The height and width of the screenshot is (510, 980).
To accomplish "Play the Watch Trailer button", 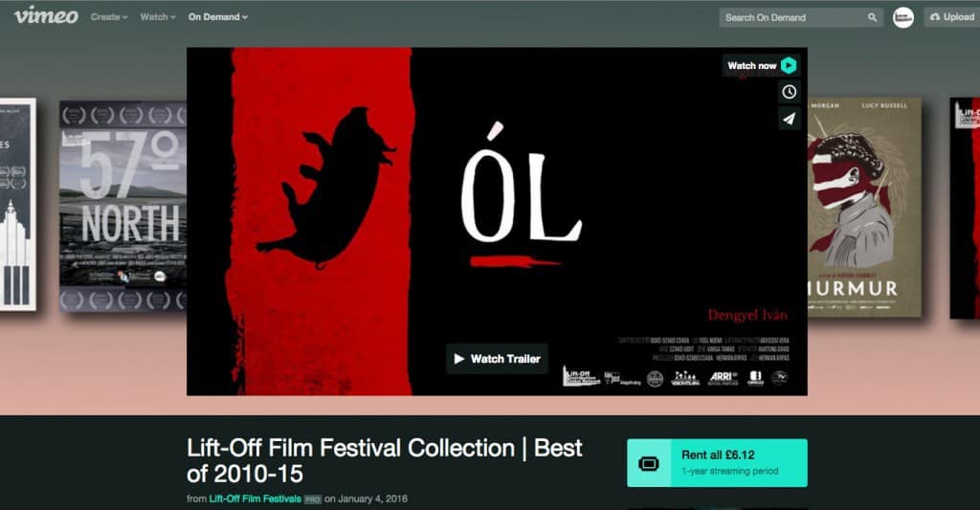I will point(497,359).
